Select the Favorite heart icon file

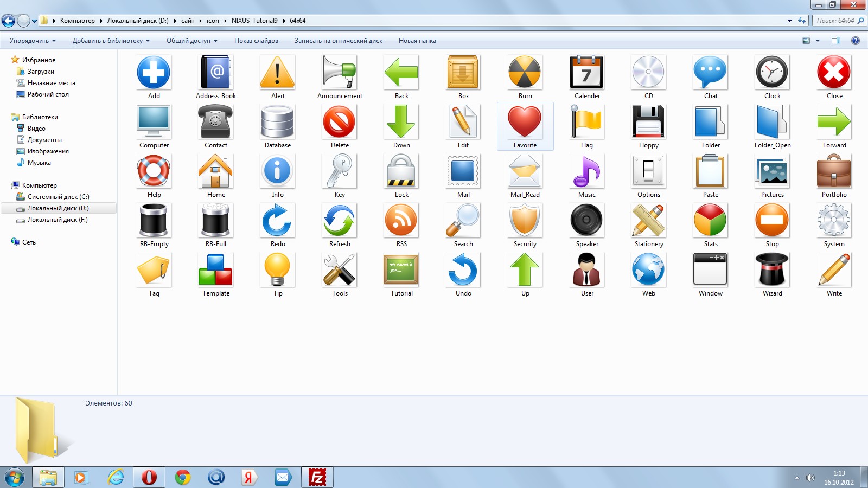[x=525, y=127]
